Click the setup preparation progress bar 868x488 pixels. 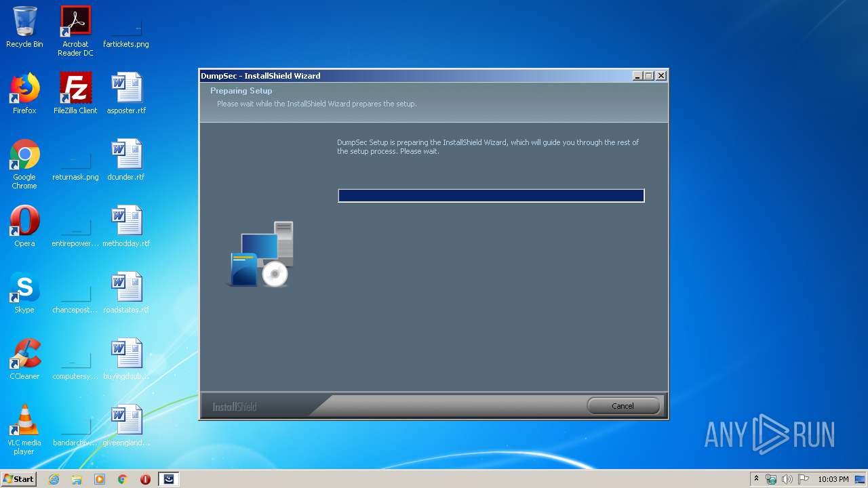(491, 196)
